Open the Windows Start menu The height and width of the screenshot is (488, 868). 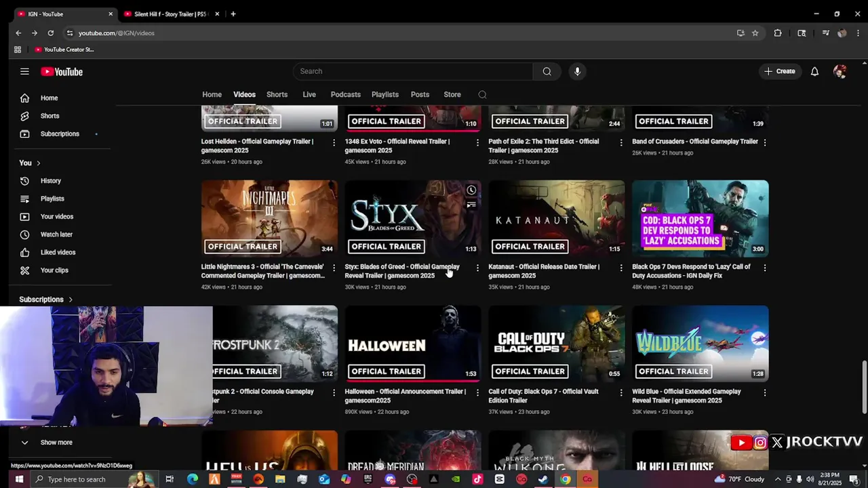pyautogui.click(x=19, y=479)
